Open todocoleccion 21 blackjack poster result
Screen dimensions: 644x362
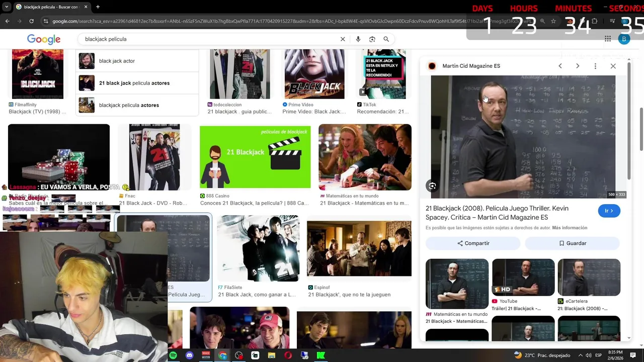(x=239, y=81)
